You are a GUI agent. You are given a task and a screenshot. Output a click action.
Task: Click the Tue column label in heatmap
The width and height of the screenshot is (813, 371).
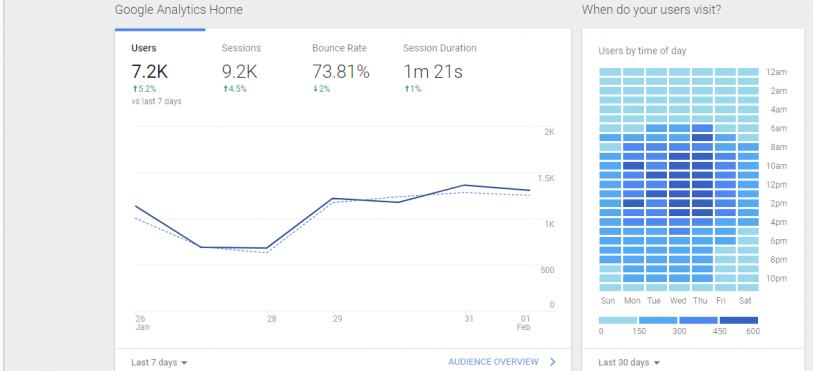(x=653, y=301)
